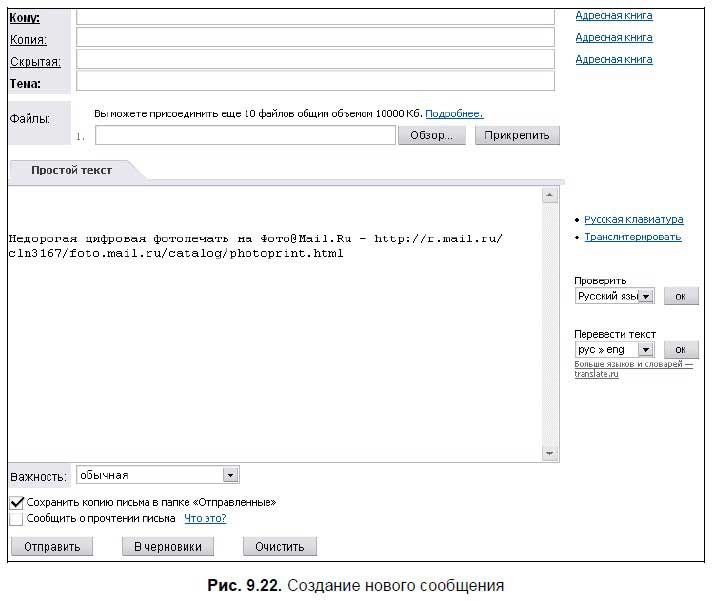Open the рус » eng translation dropdown

tap(614, 350)
